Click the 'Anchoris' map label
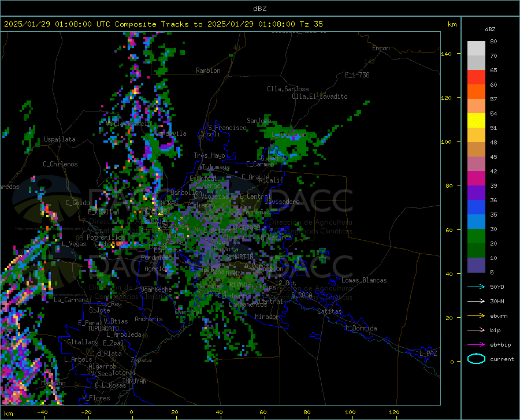The image size is (520, 420). (x=148, y=319)
